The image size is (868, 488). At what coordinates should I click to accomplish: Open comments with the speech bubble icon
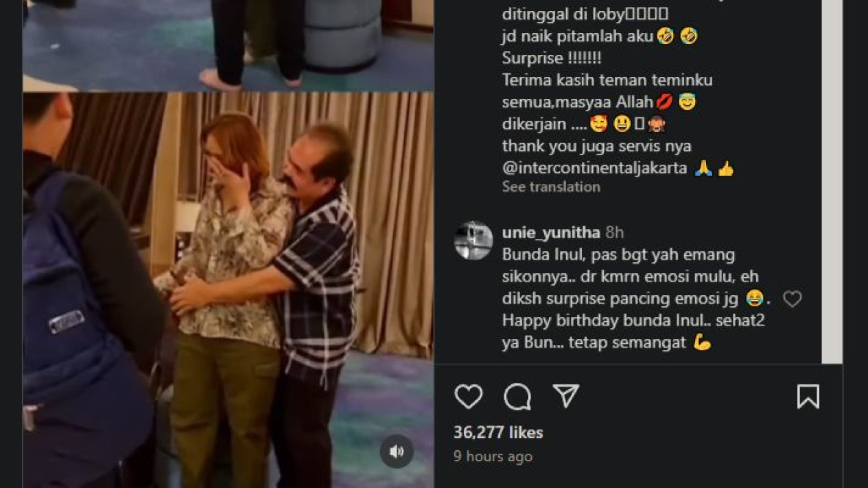coord(517,397)
